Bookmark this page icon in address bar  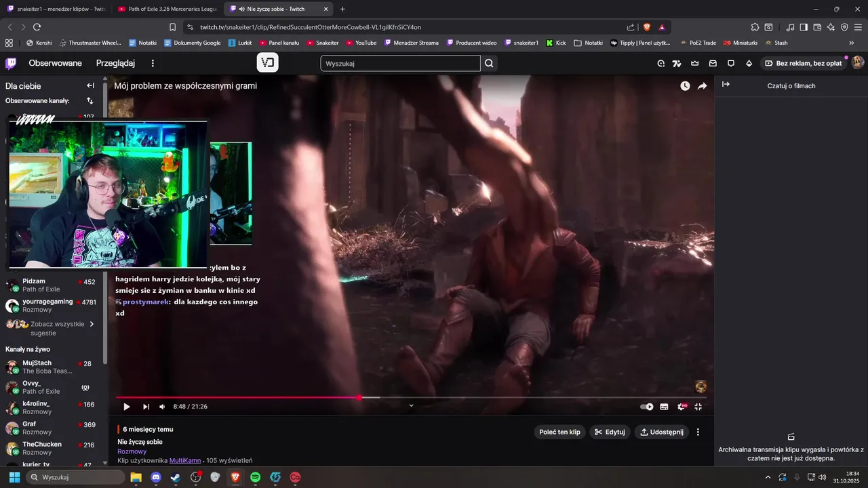(x=173, y=27)
